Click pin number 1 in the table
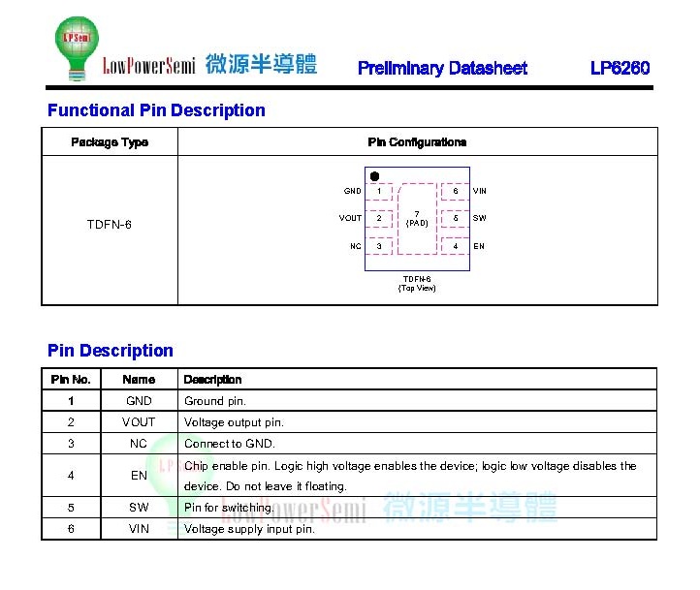700x590 pixels. tap(71, 401)
